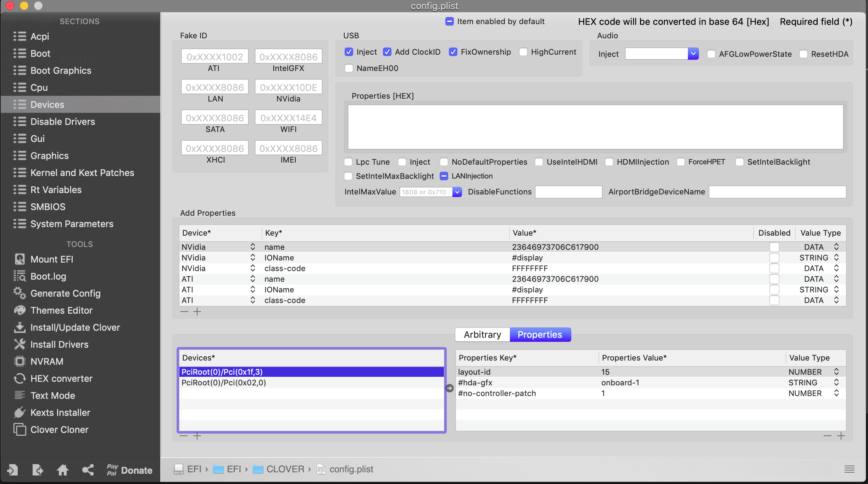Click the list view icon at bottom right
868x484 pixels.
(849, 469)
